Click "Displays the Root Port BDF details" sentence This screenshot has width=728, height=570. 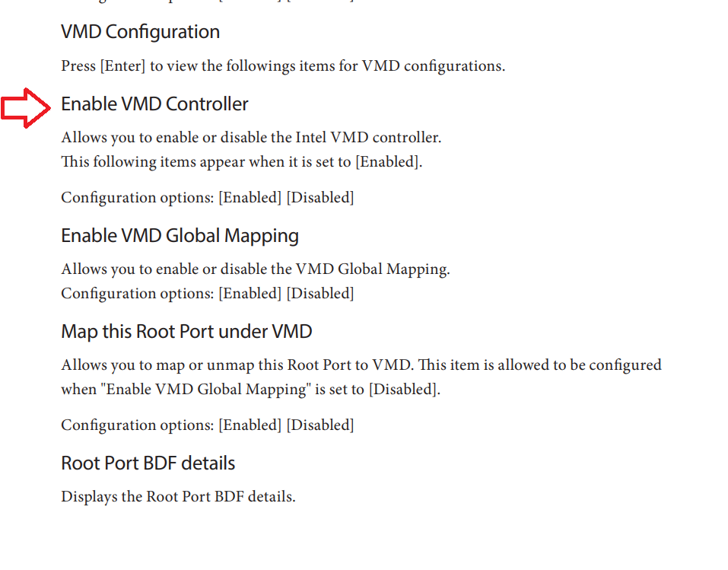pos(178,497)
